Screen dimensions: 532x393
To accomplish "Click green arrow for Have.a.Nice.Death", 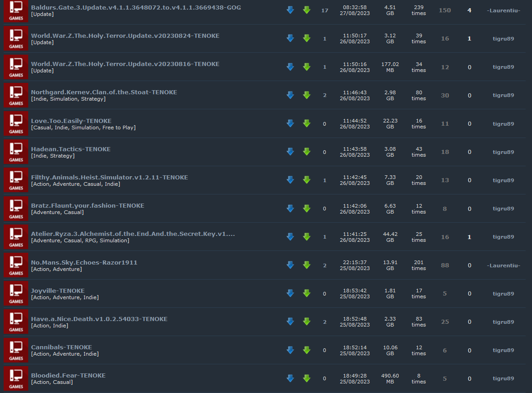I will tap(307, 322).
